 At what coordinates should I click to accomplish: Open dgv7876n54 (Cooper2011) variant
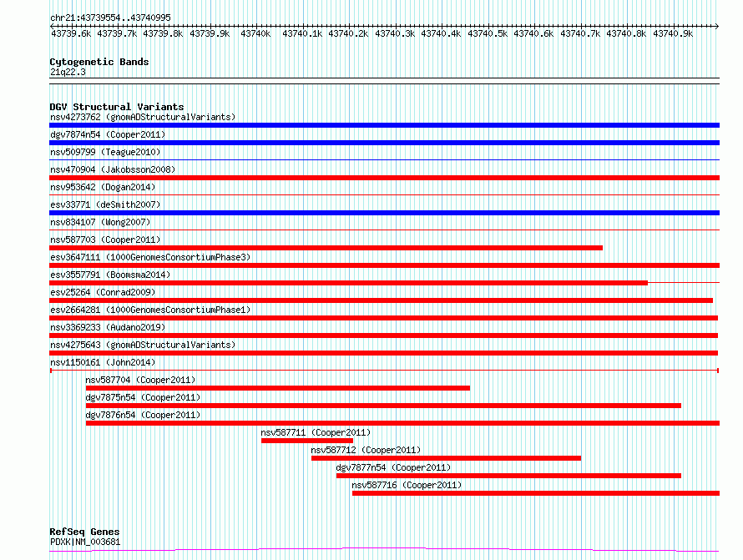click(143, 415)
